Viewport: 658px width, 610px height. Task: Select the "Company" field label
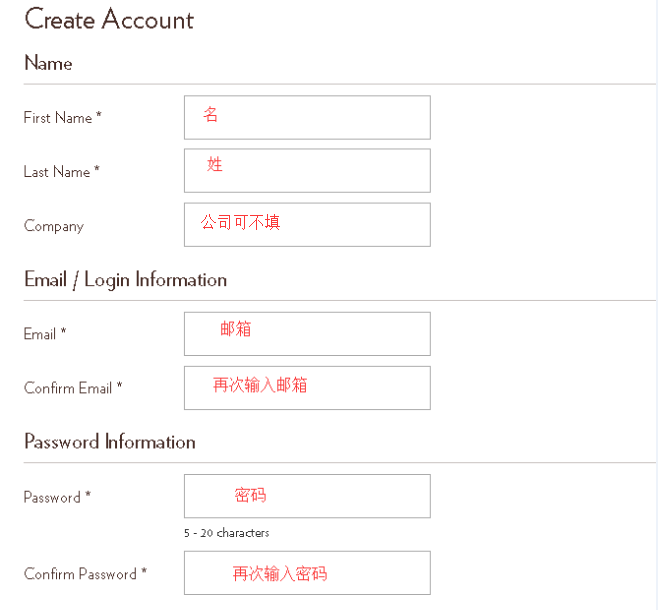[54, 226]
